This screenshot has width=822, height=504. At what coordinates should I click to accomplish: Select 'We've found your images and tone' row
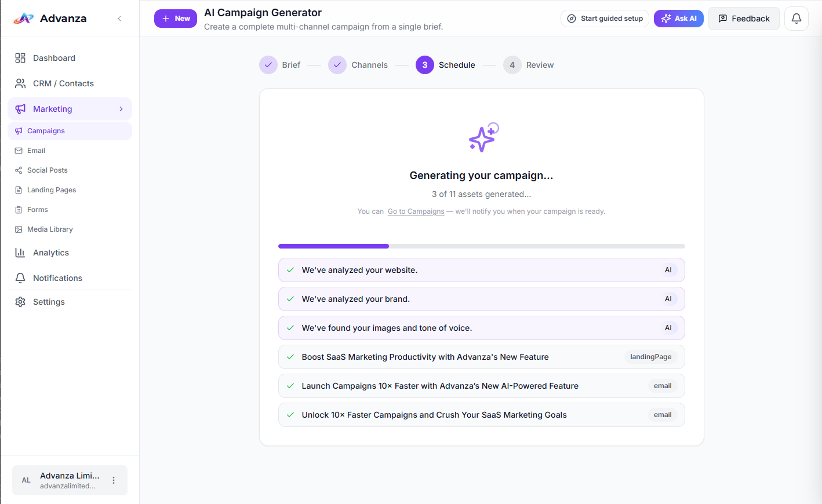click(482, 328)
